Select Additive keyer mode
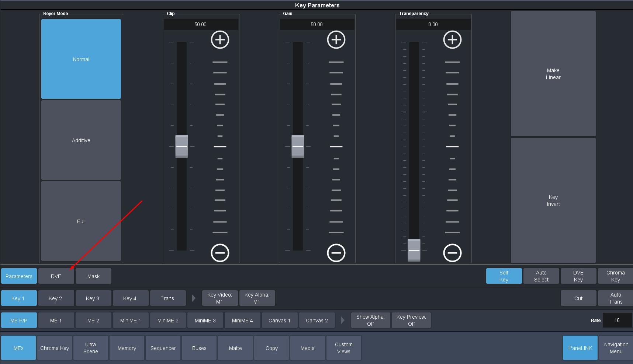Viewport: 633px width, 364px height. point(81,140)
